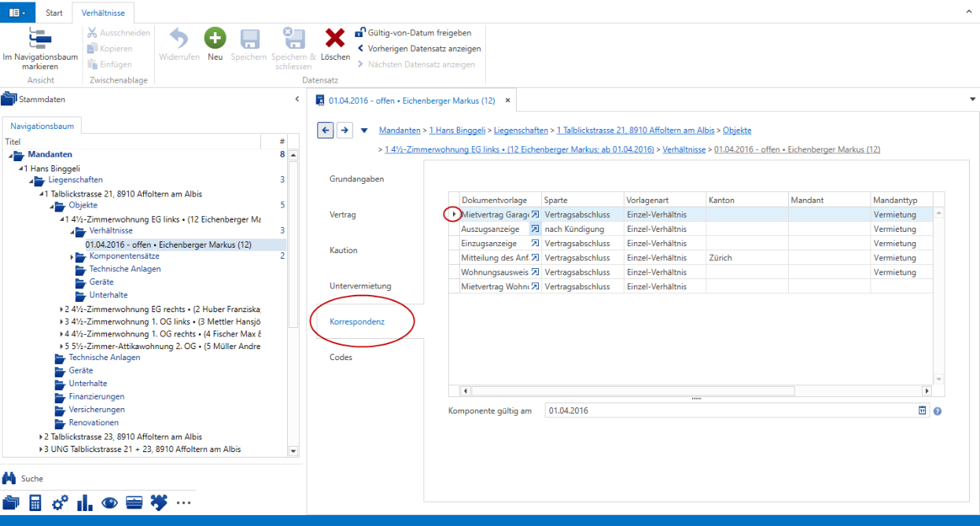Show more modules with the ellipsis button

183,503
